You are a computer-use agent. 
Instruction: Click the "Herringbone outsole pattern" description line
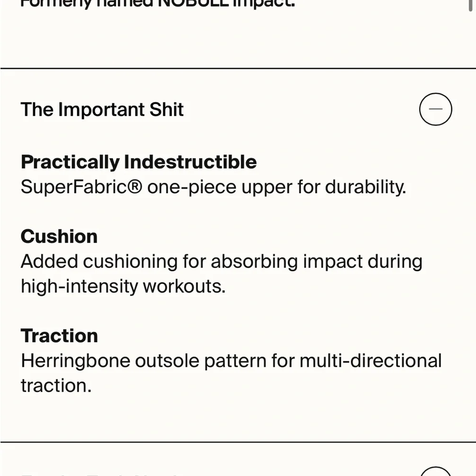coord(231,360)
